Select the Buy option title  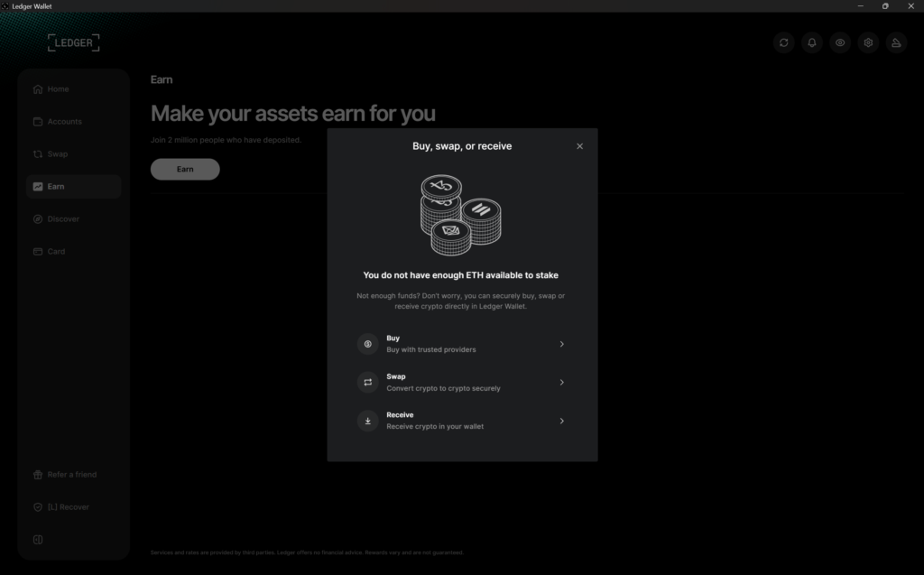pyautogui.click(x=393, y=338)
